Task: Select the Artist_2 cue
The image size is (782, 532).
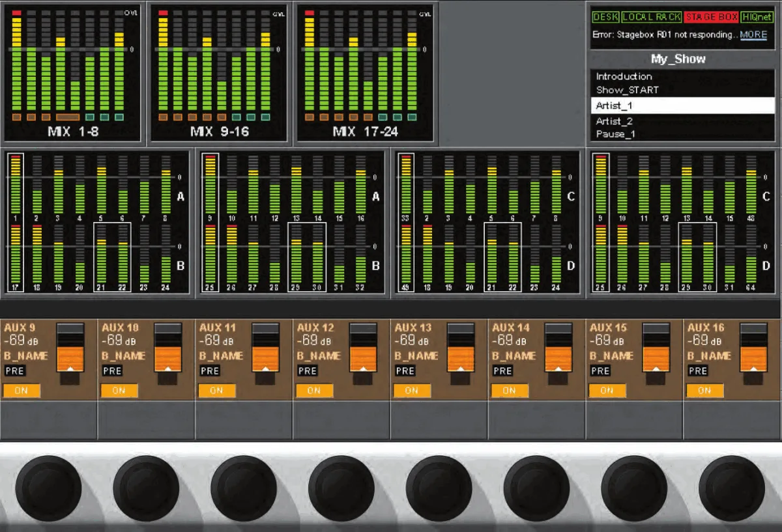Action: tap(683, 121)
